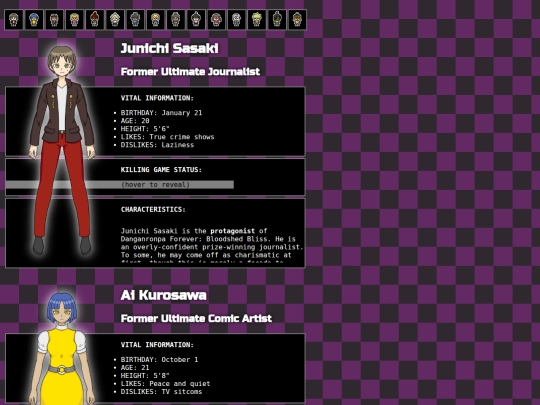Click the BIRTHDAY: October 1 line
Screen dimensions: 540x405
pyautogui.click(x=159, y=360)
